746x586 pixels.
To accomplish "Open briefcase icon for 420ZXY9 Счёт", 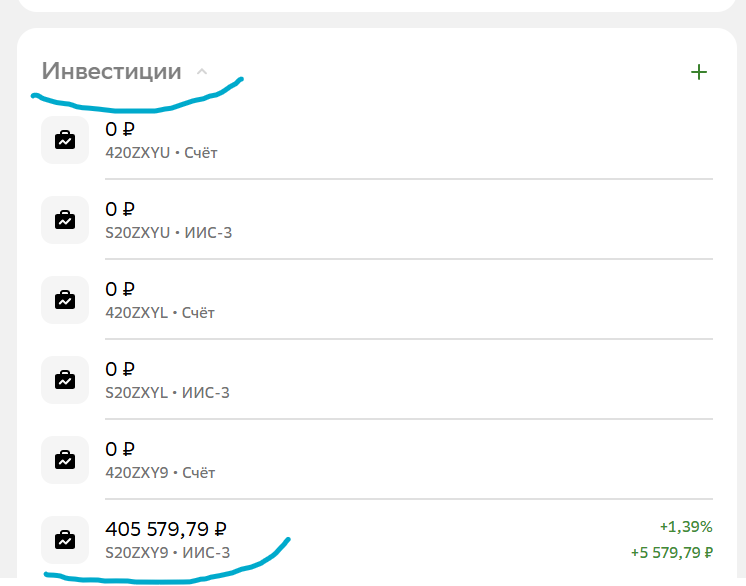I will coord(65,460).
